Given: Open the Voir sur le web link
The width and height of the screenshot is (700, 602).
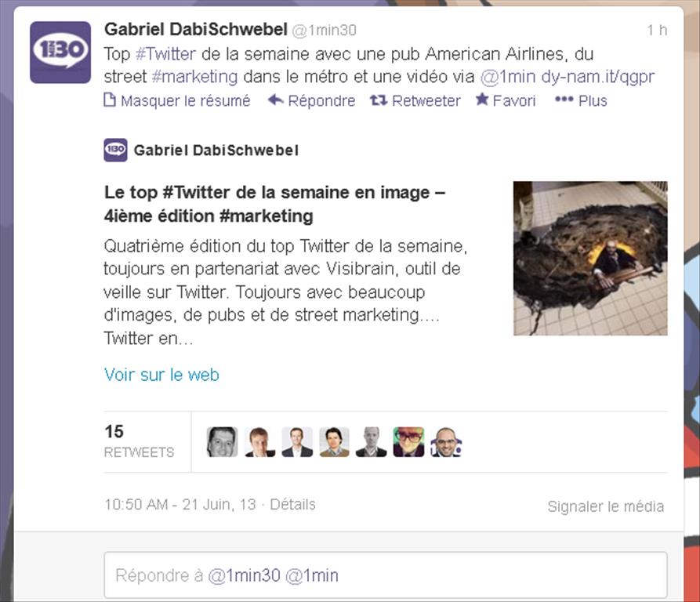Looking at the screenshot, I should (x=161, y=375).
